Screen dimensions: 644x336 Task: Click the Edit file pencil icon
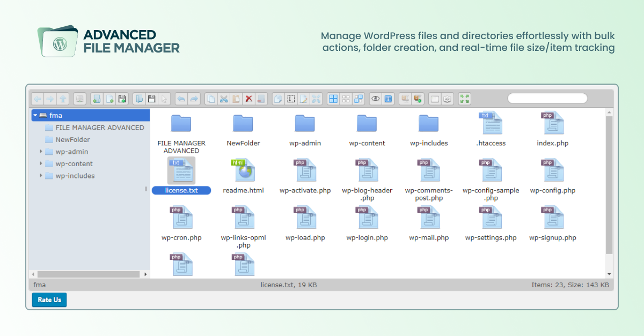tap(303, 99)
